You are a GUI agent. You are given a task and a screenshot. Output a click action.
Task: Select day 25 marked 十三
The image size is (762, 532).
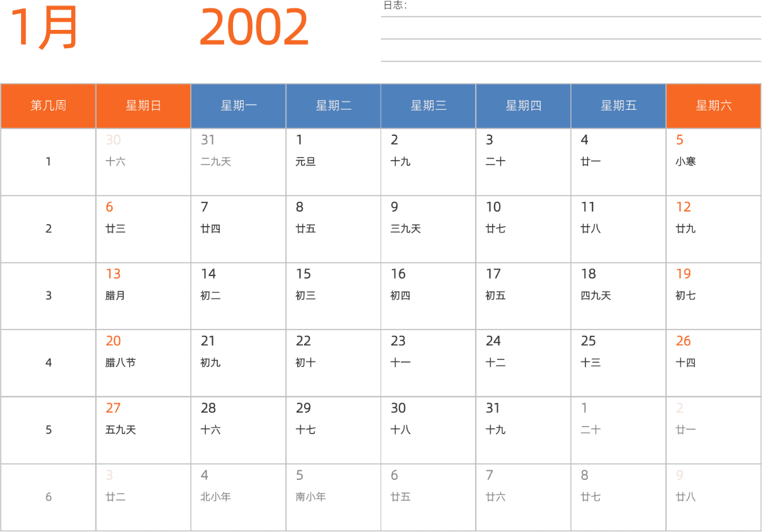pyautogui.click(x=618, y=363)
